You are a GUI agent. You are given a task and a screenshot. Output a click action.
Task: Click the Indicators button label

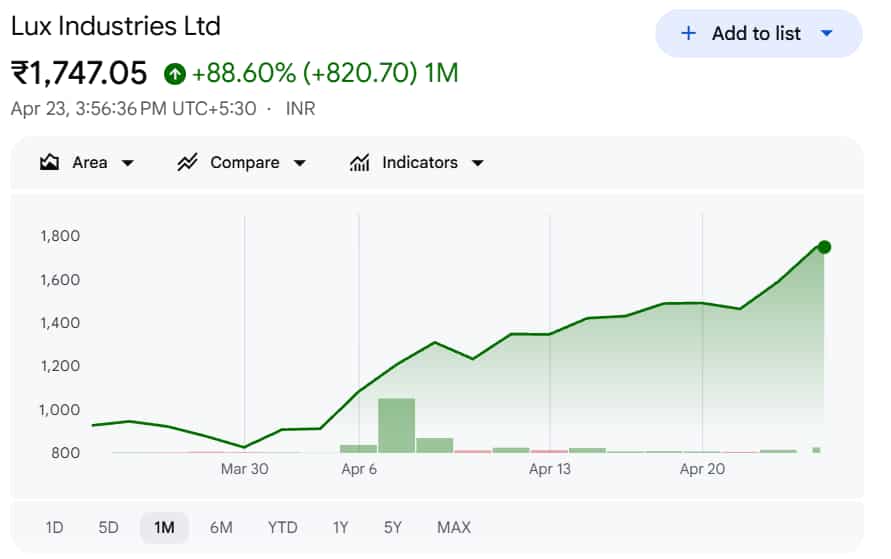(420, 162)
